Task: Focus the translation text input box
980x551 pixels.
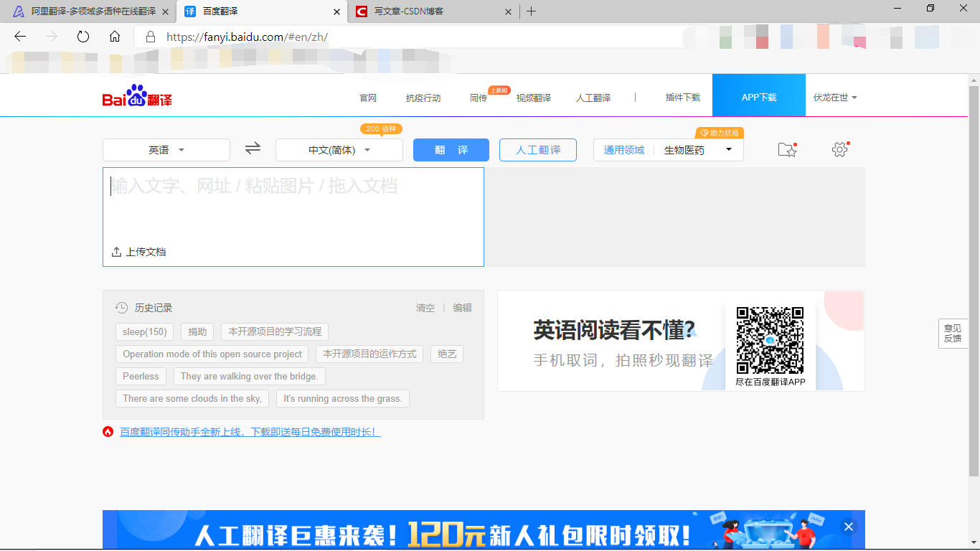Action: (293, 217)
